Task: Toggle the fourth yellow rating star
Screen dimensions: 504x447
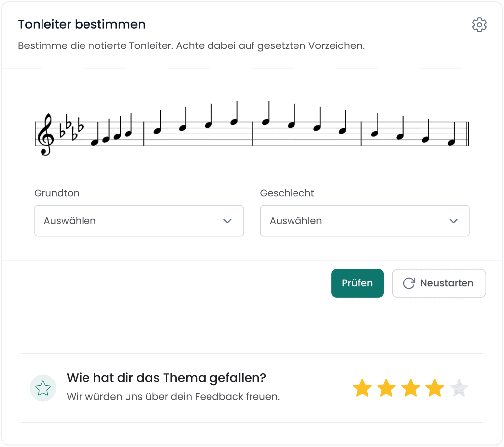Action: tap(435, 388)
